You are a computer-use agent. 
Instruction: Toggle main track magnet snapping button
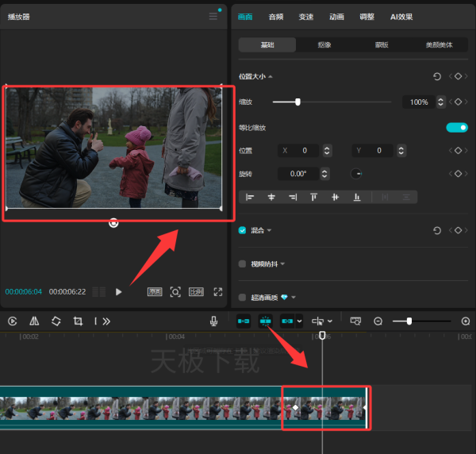[244, 321]
